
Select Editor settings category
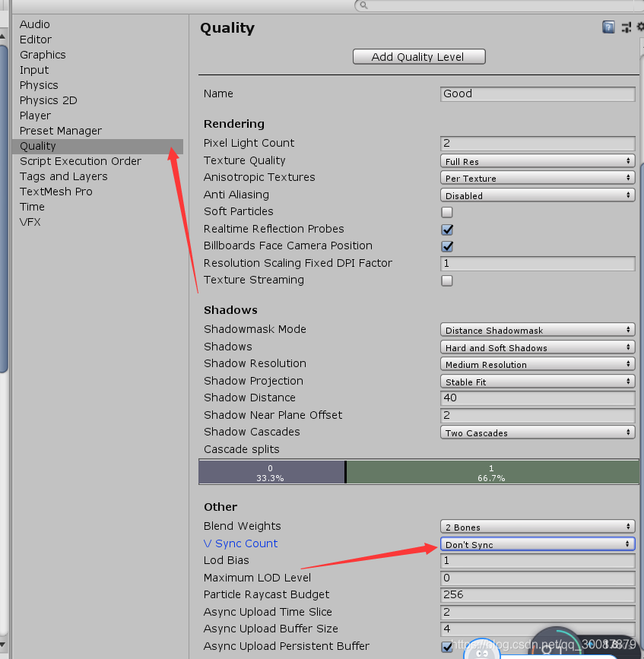[x=36, y=40]
